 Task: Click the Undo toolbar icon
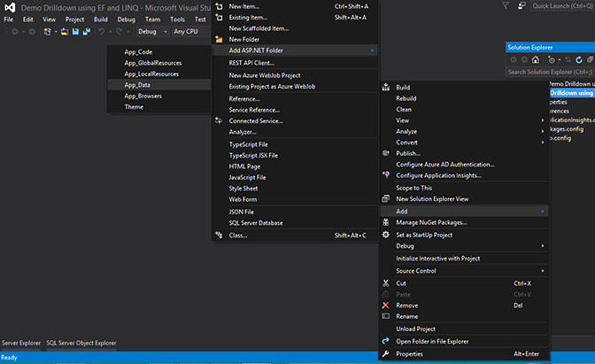(103, 32)
